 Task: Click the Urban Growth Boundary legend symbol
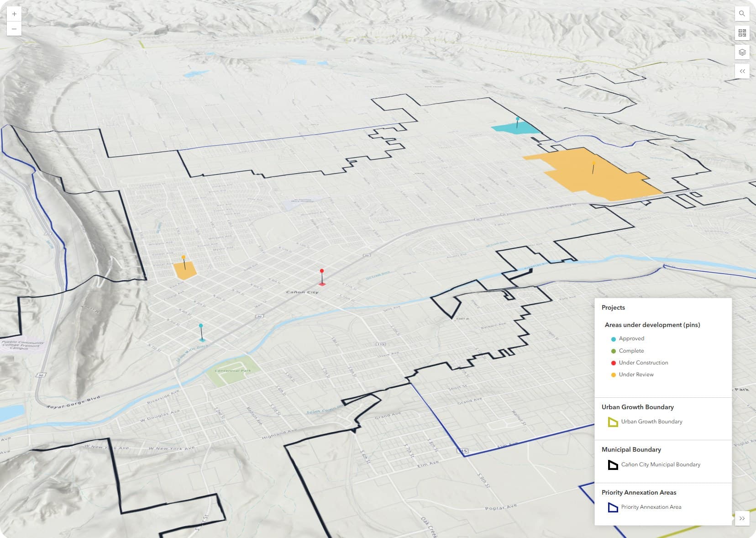click(x=613, y=422)
